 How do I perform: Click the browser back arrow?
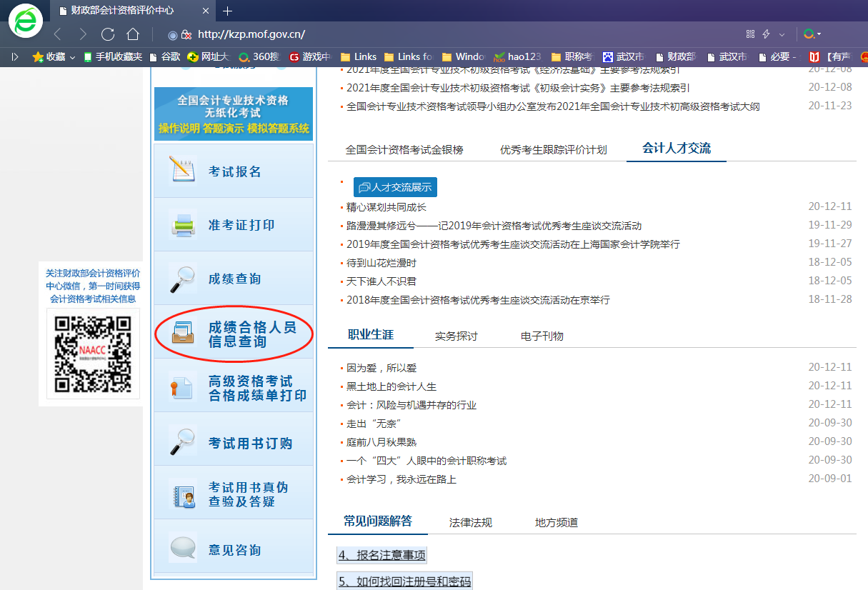pyautogui.click(x=58, y=34)
